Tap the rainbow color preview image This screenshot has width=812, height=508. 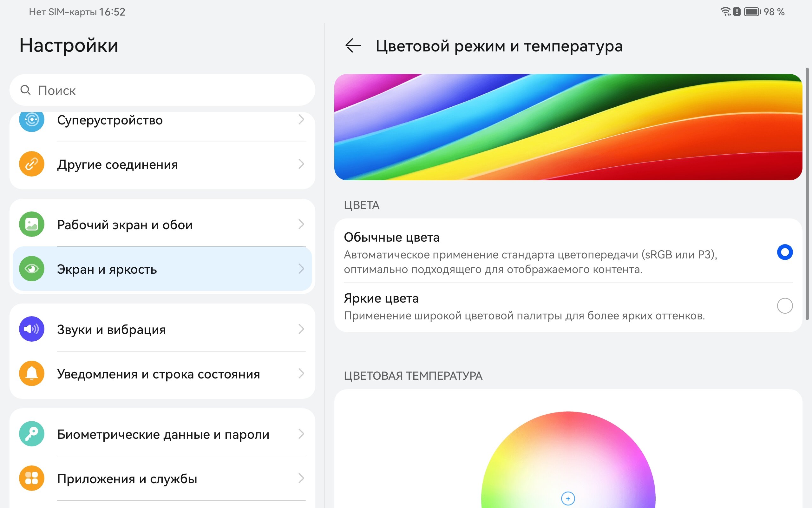click(x=568, y=127)
